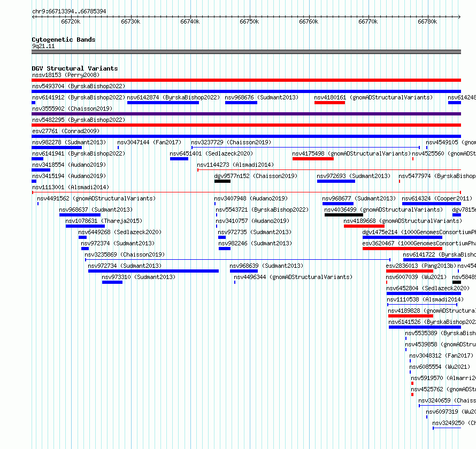The width and height of the screenshot is (476, 449).
Task: Open the nsv968677 (Sudmant2013) label
Action: click(x=359, y=198)
